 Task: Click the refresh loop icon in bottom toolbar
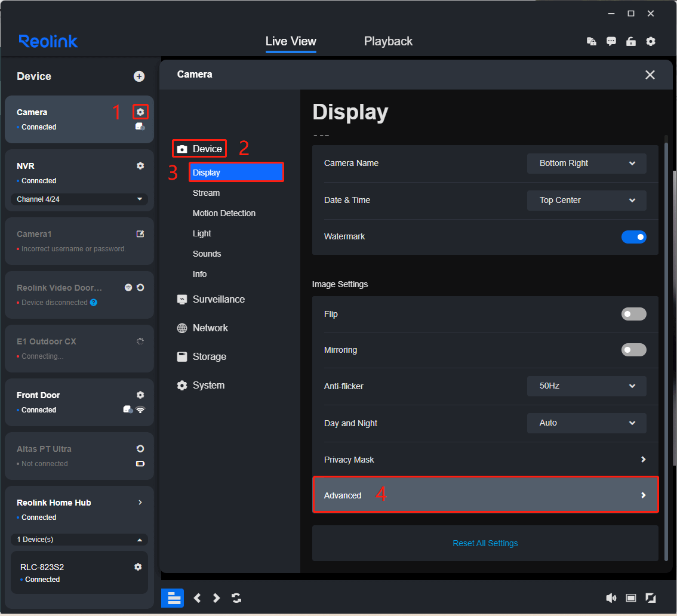[x=236, y=598]
